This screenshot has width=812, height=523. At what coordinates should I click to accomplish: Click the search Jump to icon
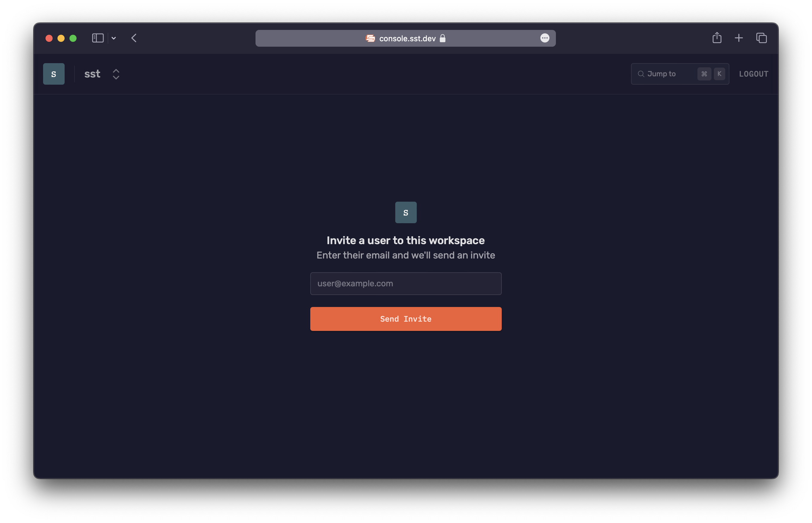pyautogui.click(x=641, y=73)
